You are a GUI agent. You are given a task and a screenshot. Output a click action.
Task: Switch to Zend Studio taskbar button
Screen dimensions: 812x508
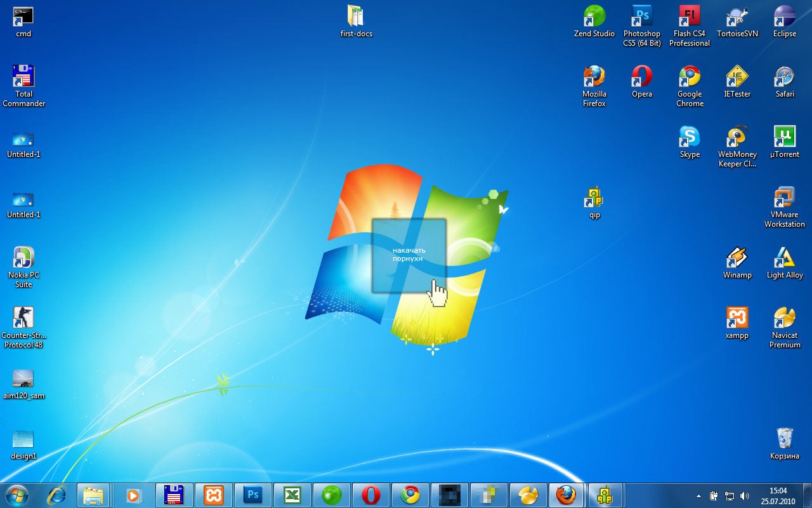coord(331,495)
